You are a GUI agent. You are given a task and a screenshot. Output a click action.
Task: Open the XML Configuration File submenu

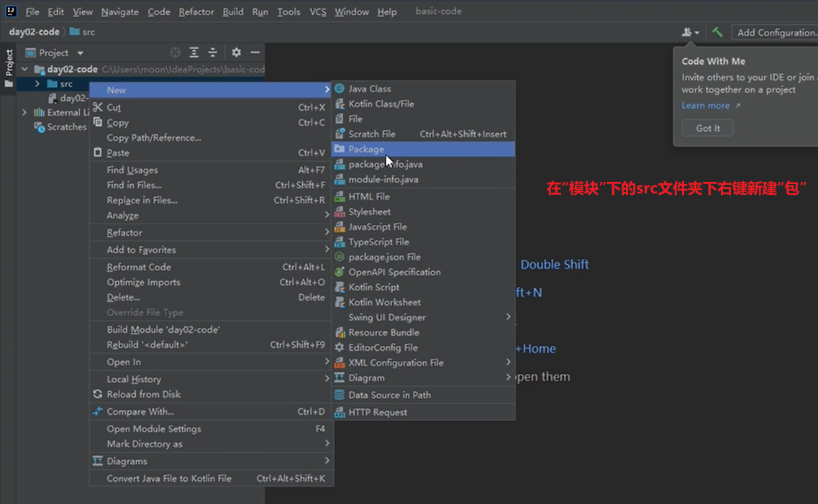423,363
